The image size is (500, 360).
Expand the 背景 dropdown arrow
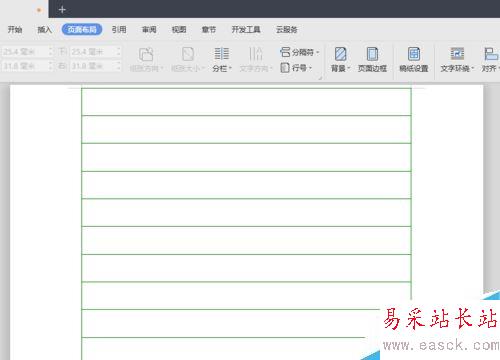coord(349,69)
